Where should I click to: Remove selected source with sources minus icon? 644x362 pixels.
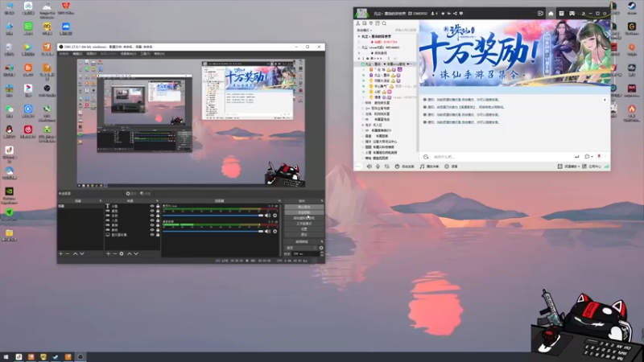(114, 253)
